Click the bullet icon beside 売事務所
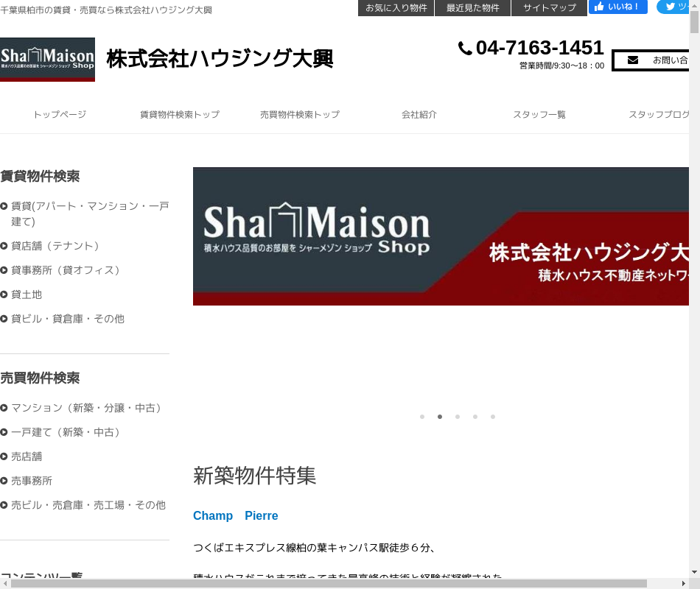The width and height of the screenshot is (700, 589). [x=4, y=481]
